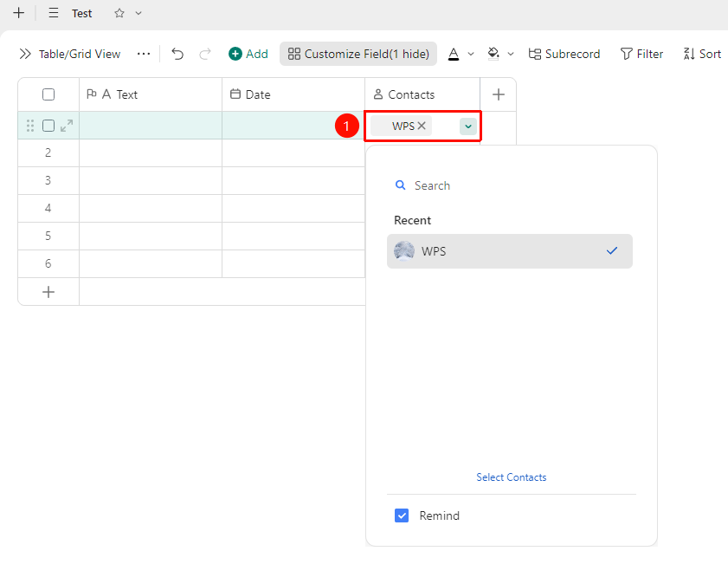
Task: Select the Text column header
Action: (x=151, y=94)
